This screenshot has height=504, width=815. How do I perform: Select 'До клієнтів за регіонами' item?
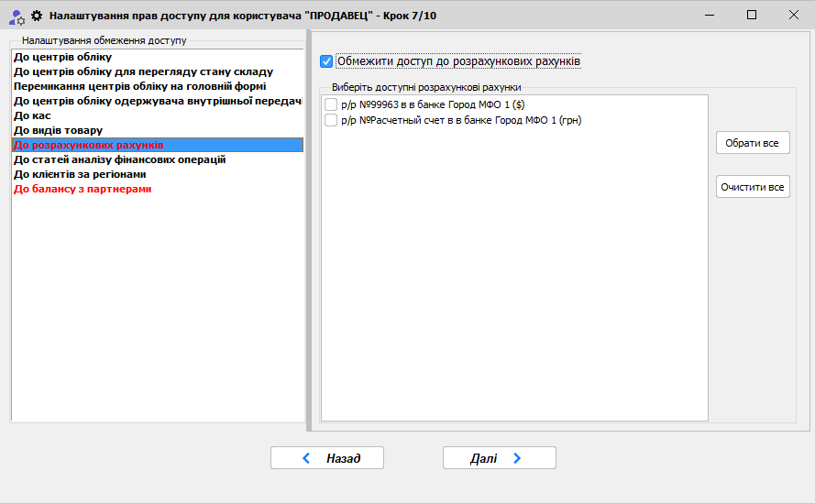(x=80, y=174)
